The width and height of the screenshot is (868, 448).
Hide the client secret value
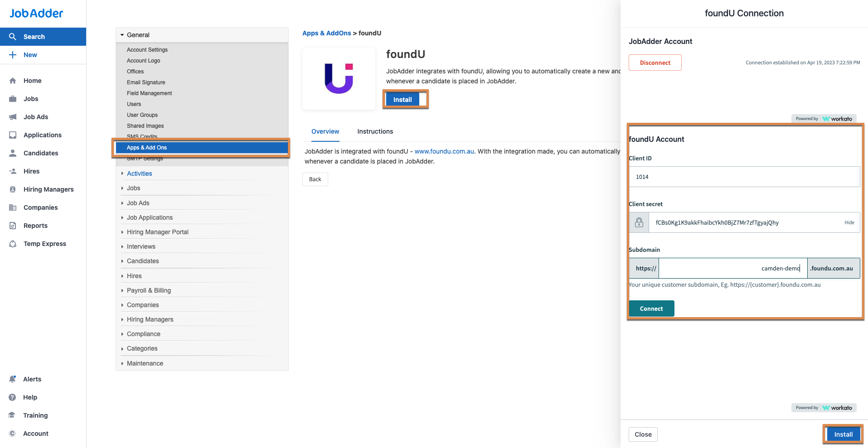849,222
